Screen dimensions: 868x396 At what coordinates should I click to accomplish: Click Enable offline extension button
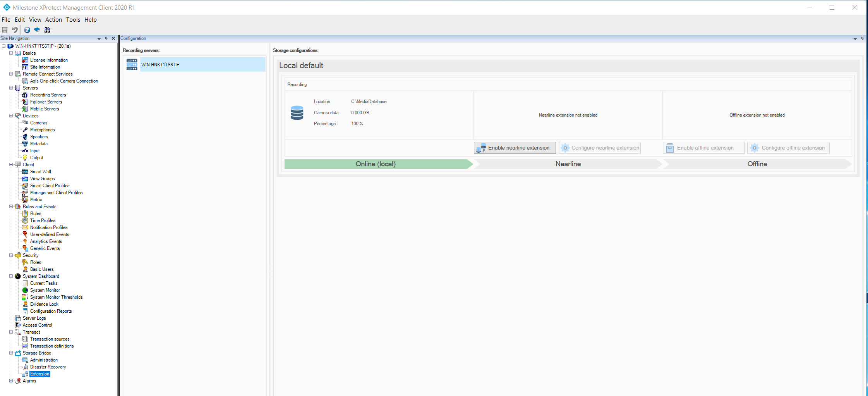click(x=703, y=148)
